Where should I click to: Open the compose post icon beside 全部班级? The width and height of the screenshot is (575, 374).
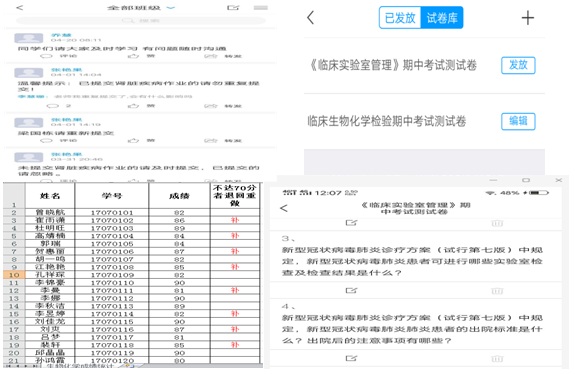point(233,7)
